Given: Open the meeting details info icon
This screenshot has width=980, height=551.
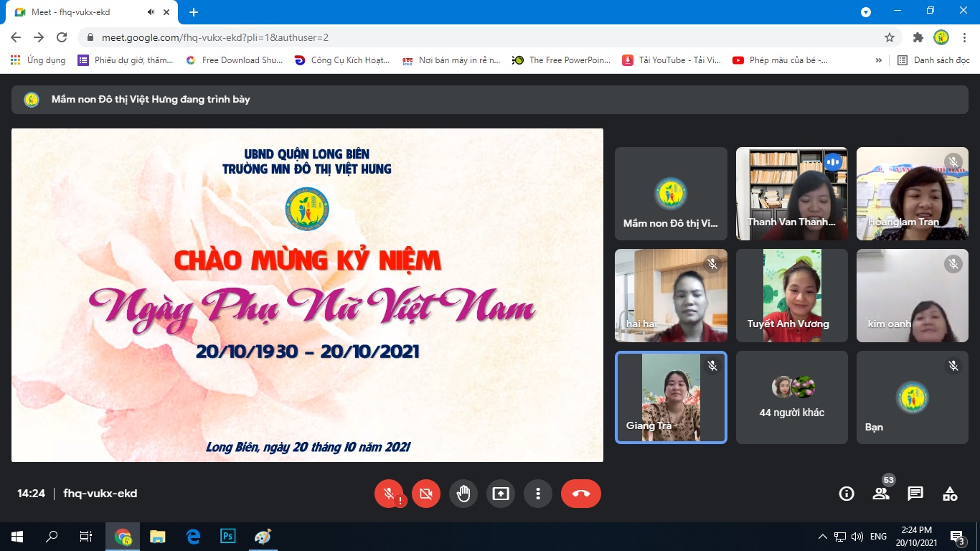Looking at the screenshot, I should pos(847,494).
